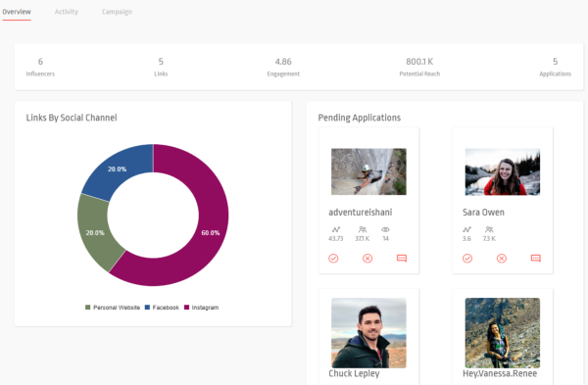588x385 pixels.
Task: Approve adventureishani's application with the checkmark icon
Action: [x=333, y=259]
